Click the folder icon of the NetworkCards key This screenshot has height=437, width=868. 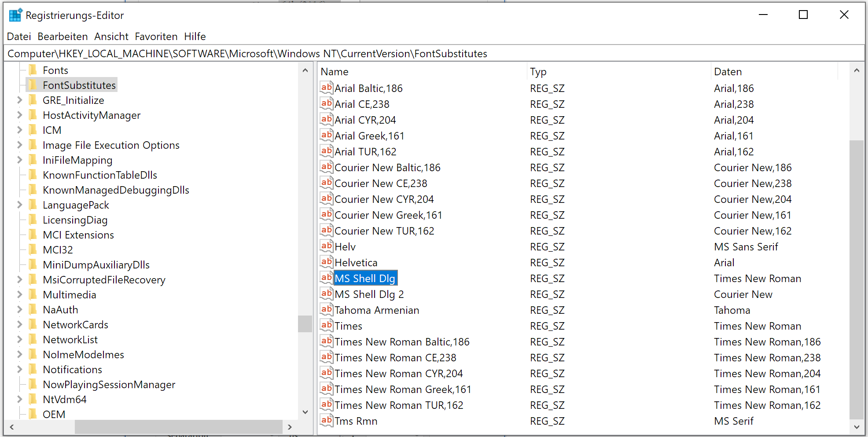click(33, 324)
